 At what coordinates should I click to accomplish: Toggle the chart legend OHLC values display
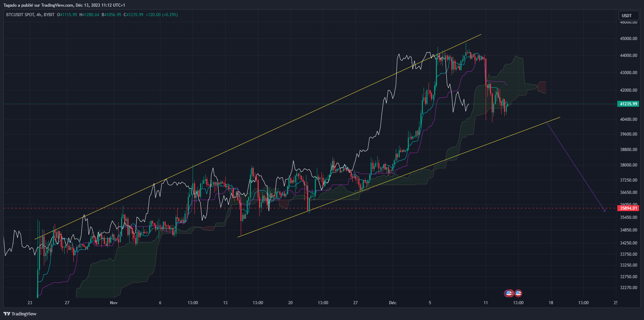pyautogui.click(x=105, y=15)
